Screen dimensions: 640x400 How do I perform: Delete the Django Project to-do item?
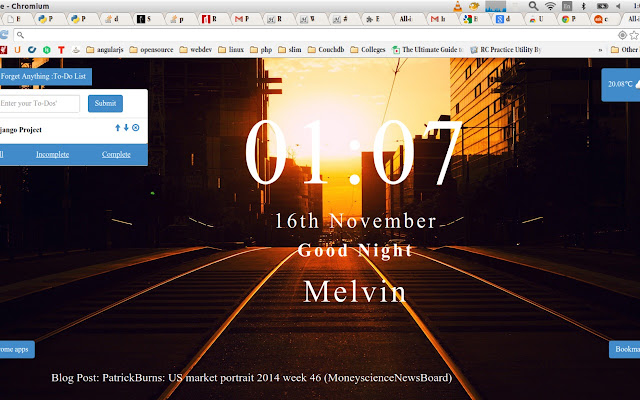coord(136,128)
